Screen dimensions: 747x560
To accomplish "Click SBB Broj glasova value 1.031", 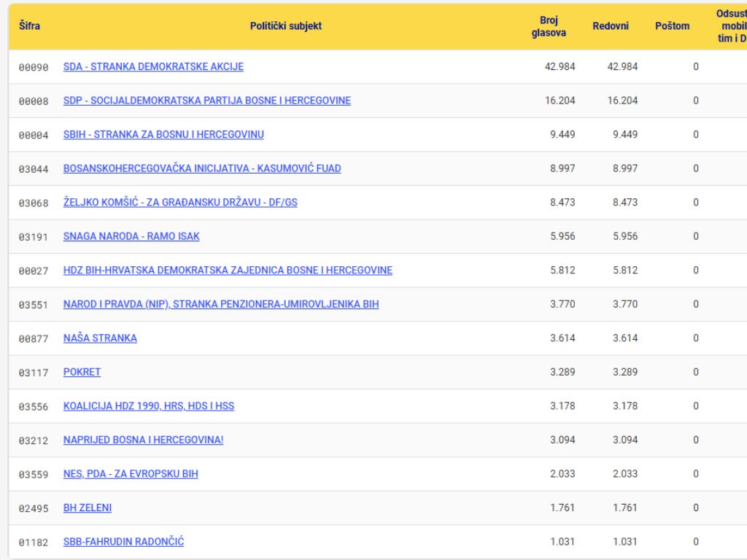I will coord(562,542).
